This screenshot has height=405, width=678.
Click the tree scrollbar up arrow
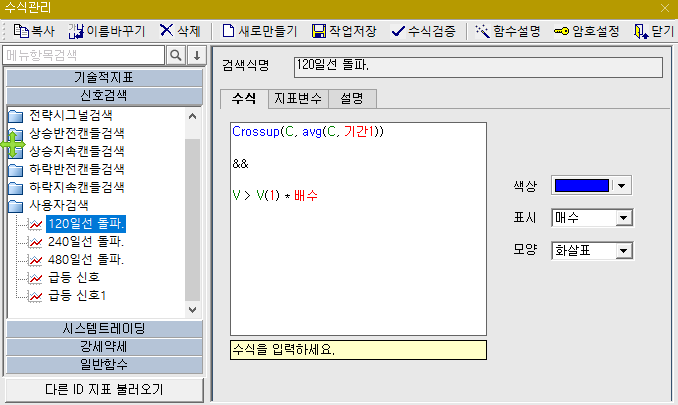point(193,116)
